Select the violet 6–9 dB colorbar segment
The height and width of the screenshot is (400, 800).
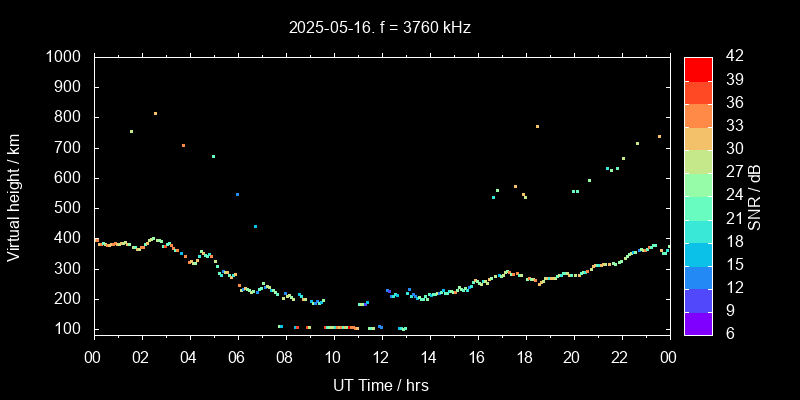pyautogui.click(x=698, y=322)
